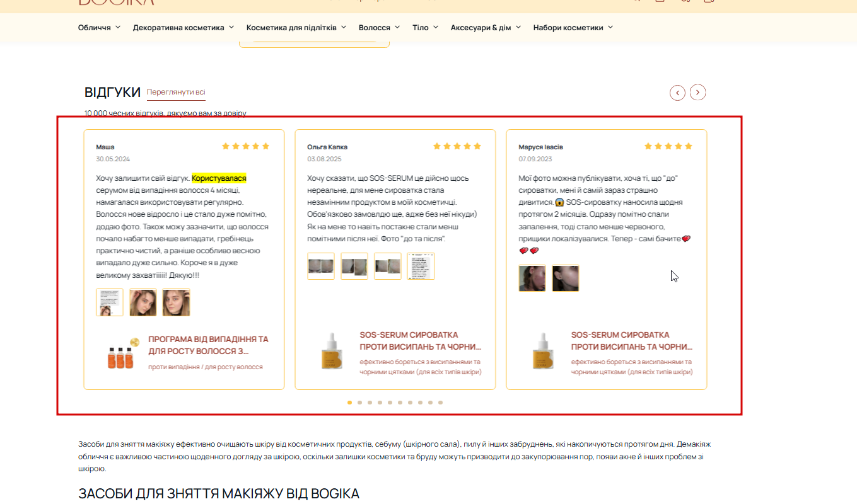
Task: Advance the reviews carousel with the right arrow
Action: tap(697, 93)
